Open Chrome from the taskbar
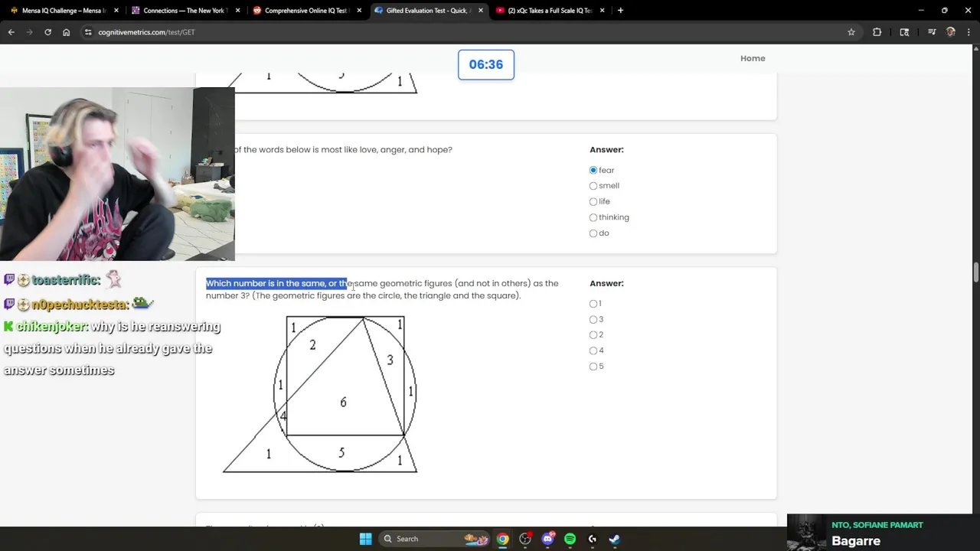 click(x=502, y=539)
